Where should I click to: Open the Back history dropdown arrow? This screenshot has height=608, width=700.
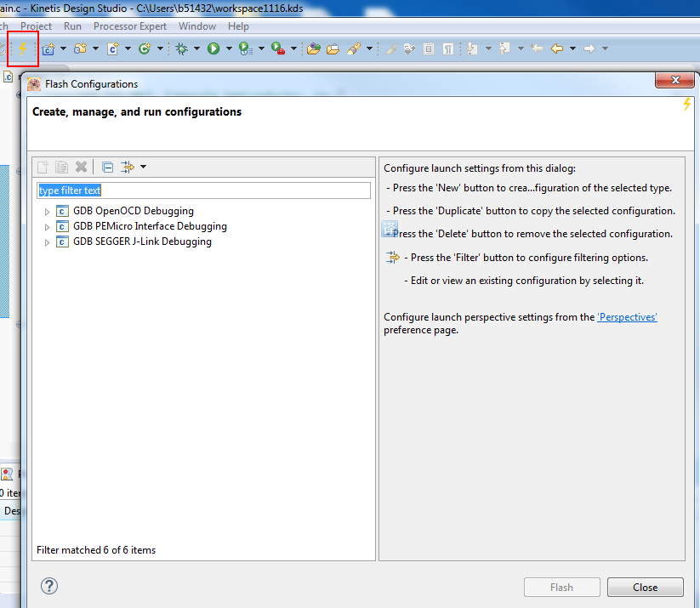(x=572, y=48)
